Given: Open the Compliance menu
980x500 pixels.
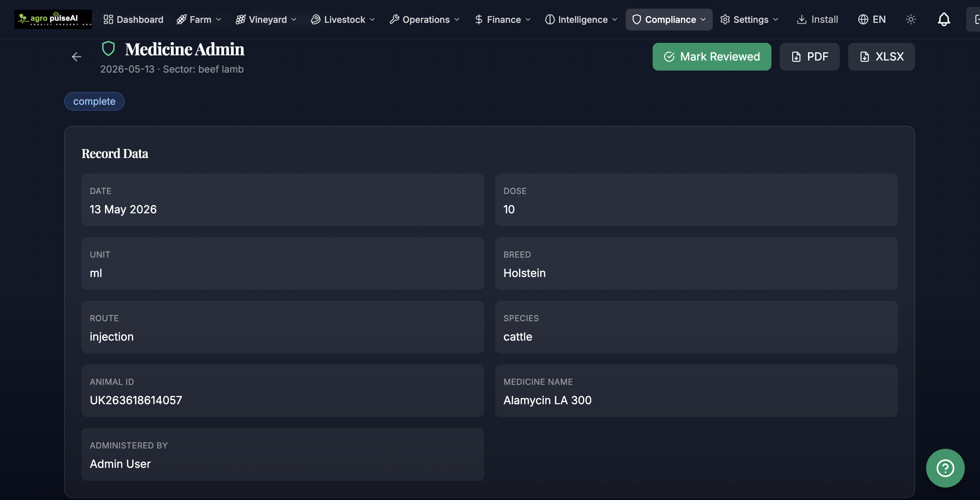Looking at the screenshot, I should pos(669,19).
